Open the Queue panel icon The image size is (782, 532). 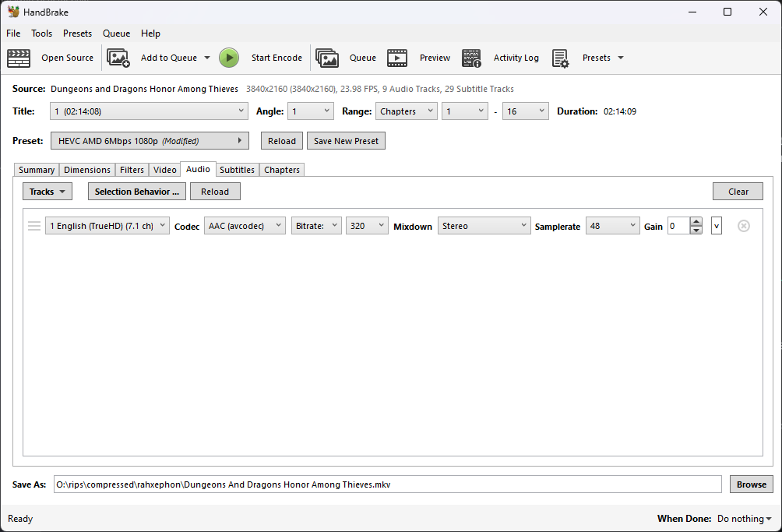pyautogui.click(x=327, y=58)
